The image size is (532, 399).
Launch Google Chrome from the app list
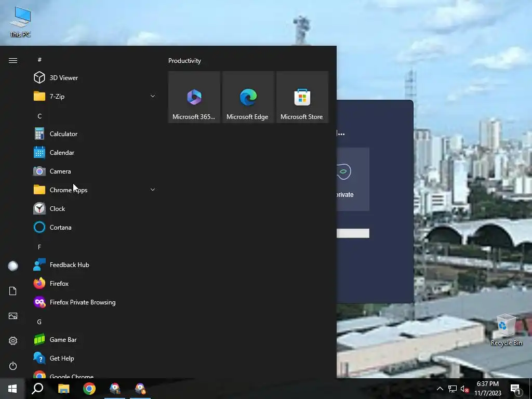point(95,374)
